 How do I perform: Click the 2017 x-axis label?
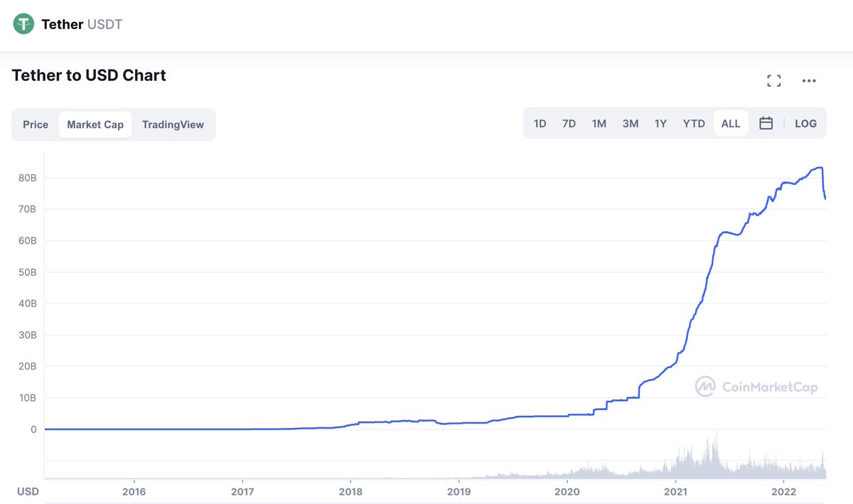tap(242, 491)
